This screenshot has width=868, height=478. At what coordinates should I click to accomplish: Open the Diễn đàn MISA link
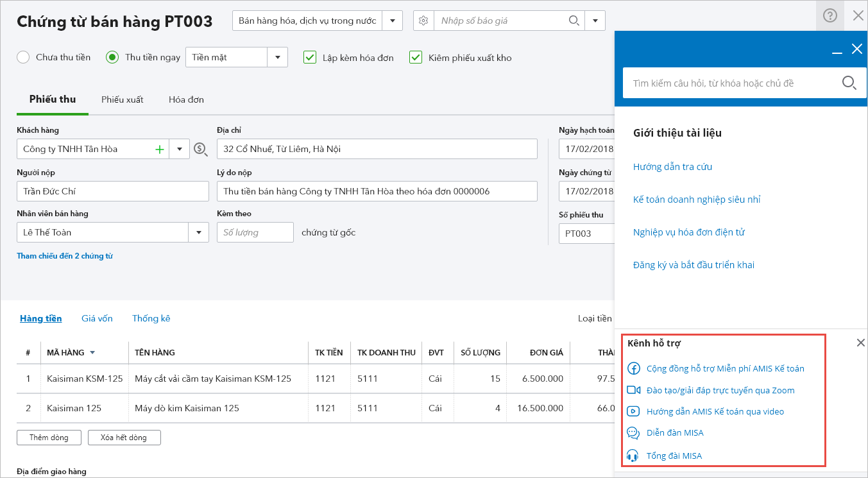(674, 432)
